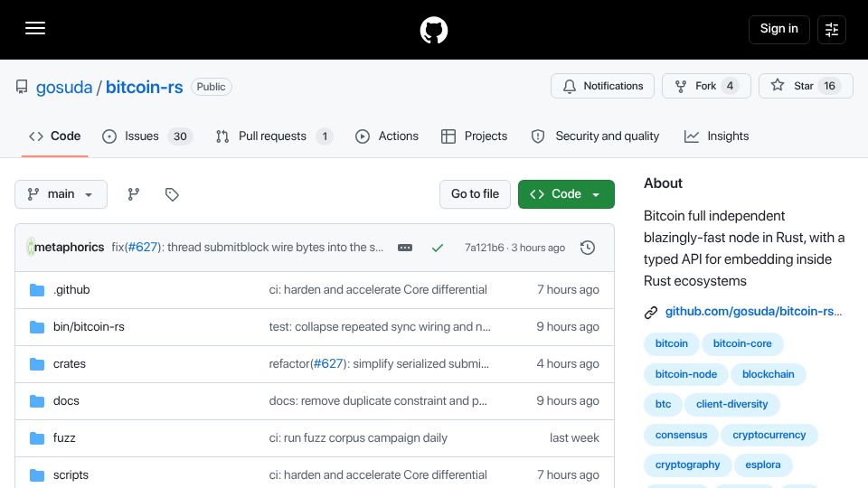Open .github row's commit message link

click(x=378, y=290)
